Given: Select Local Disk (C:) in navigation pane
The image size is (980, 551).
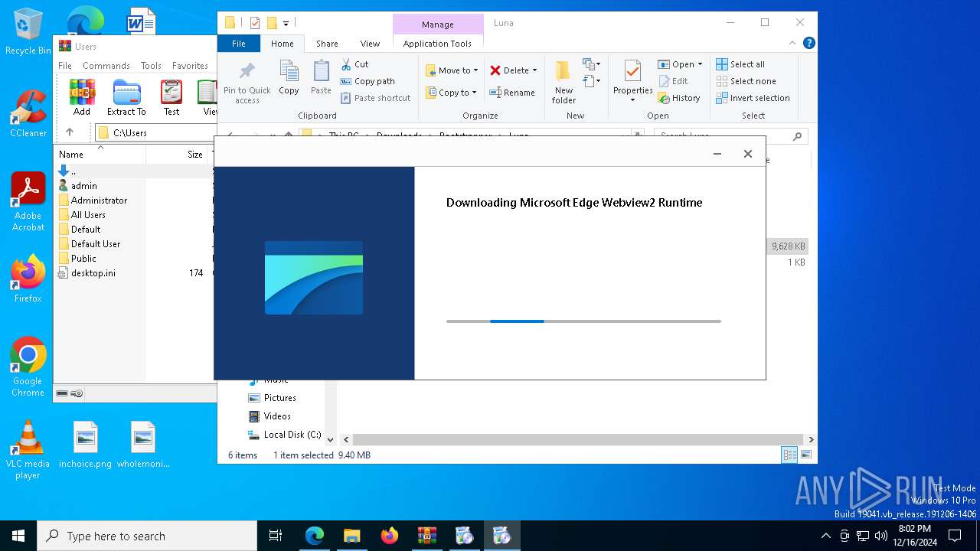Looking at the screenshot, I should point(284,435).
